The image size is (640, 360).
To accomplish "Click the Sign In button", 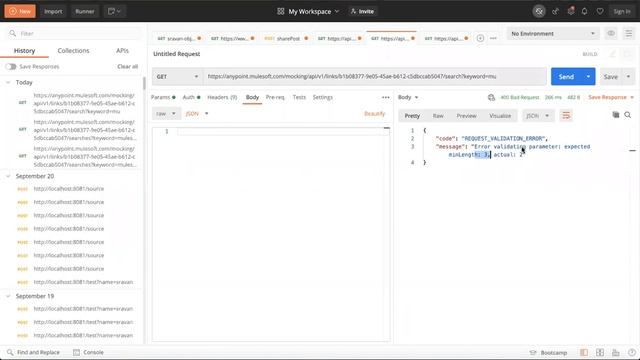I will point(622,11).
